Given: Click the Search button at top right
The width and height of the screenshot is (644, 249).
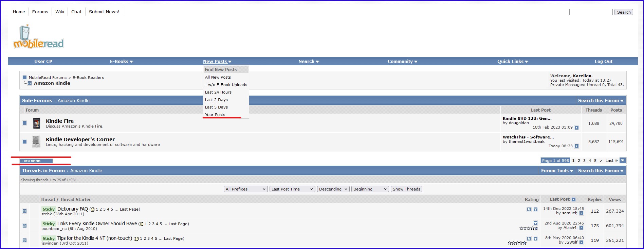Looking at the screenshot, I should pyautogui.click(x=624, y=12).
